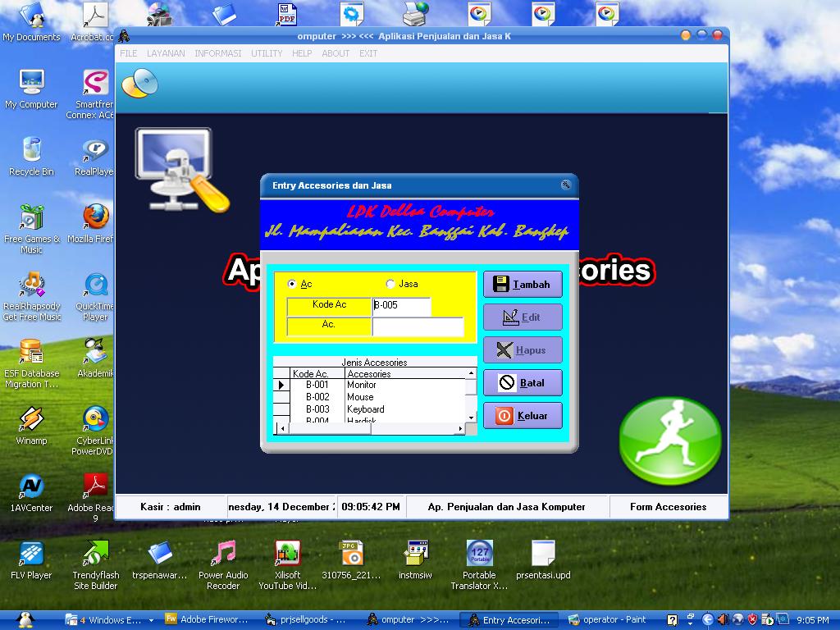Switch to prjsellgoods taskbar button
This screenshot has height=630, width=840.
coord(307,620)
